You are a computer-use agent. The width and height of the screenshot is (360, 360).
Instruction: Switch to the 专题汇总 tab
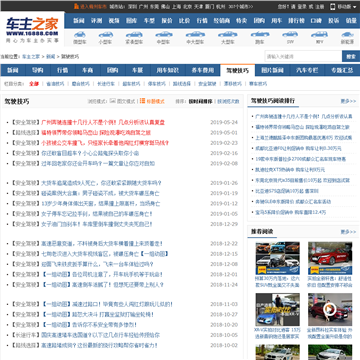point(342,70)
